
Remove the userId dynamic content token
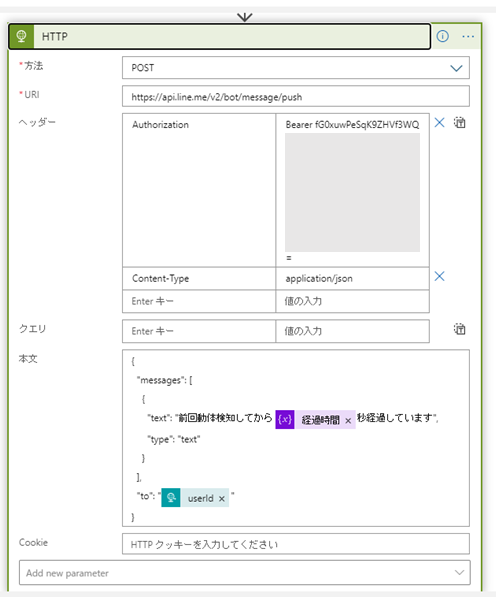coord(222,498)
